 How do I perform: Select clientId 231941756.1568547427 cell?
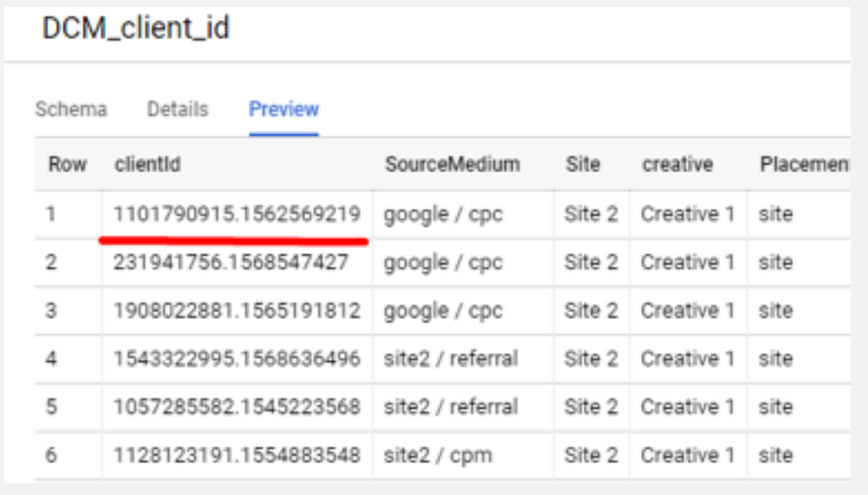click(x=231, y=263)
